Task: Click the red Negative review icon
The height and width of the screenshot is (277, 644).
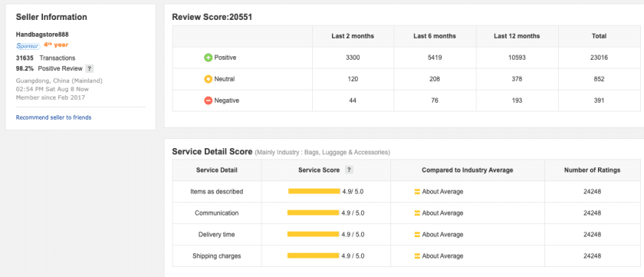Action: [209, 101]
